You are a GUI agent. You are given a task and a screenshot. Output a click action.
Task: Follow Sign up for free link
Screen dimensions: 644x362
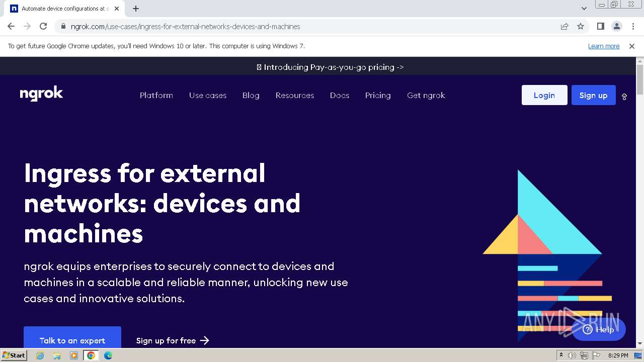click(173, 340)
